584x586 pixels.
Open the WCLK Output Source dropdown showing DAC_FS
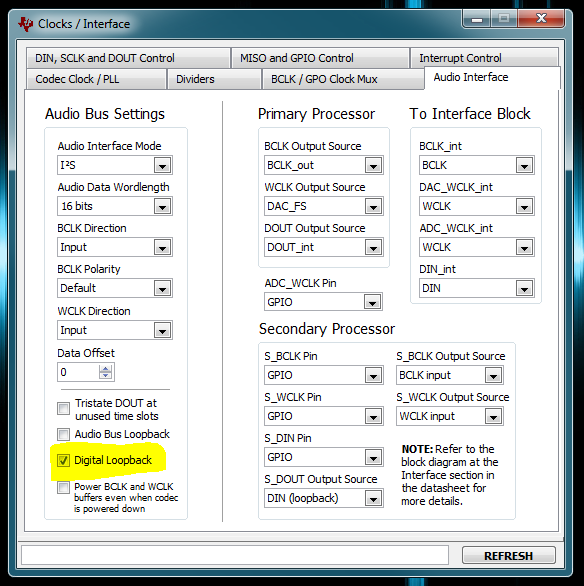pyautogui.click(x=324, y=206)
